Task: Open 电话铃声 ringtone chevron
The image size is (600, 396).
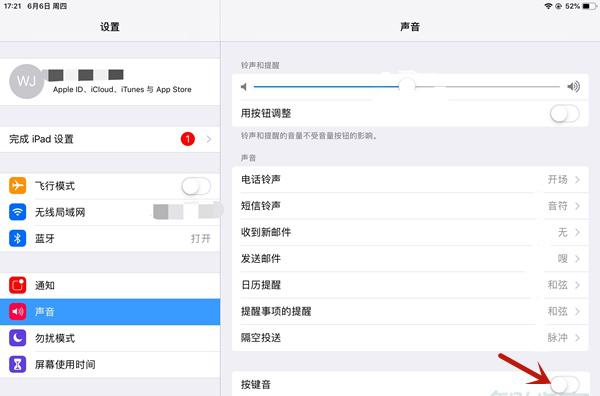Action: pos(577,179)
